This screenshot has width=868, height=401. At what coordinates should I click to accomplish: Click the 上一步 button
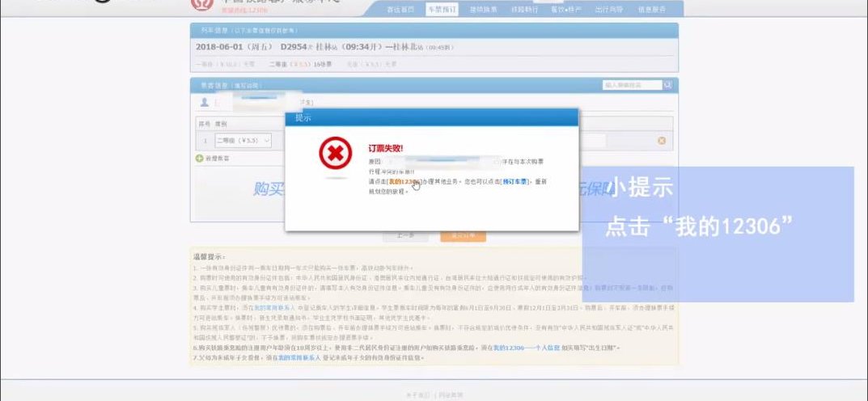(x=405, y=235)
